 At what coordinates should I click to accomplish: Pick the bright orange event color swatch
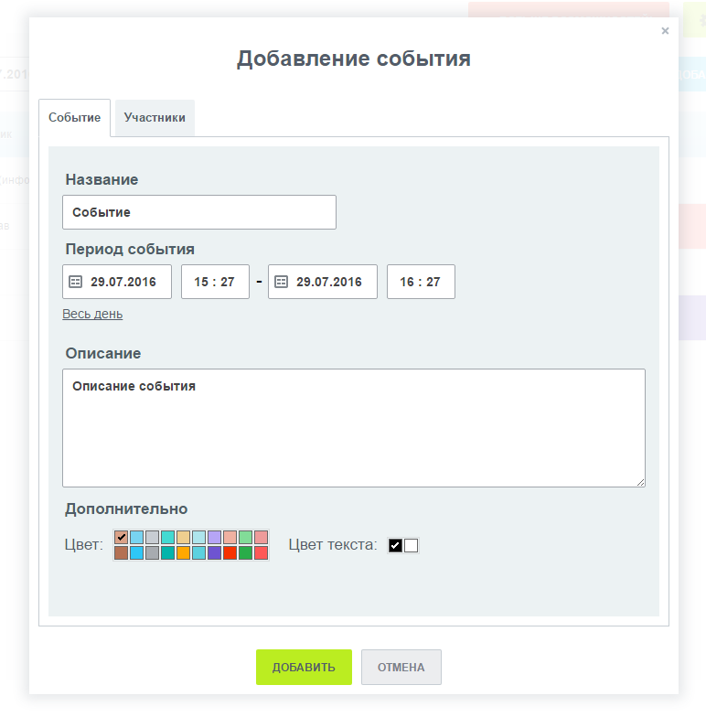click(x=183, y=553)
